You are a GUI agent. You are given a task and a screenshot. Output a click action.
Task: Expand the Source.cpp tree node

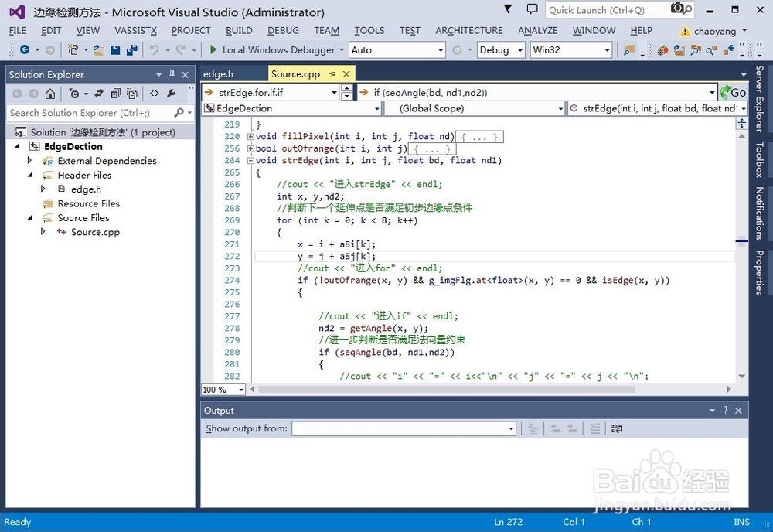[43, 231]
